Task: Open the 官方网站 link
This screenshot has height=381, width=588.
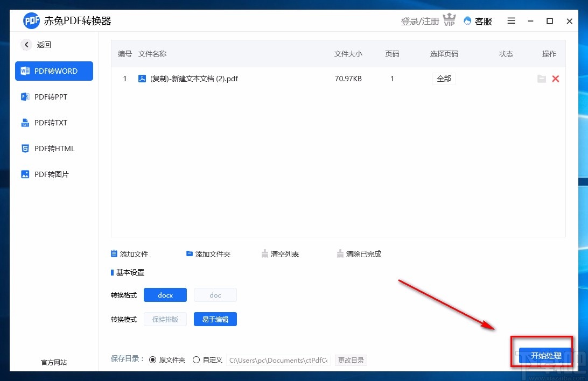Action: click(x=53, y=362)
